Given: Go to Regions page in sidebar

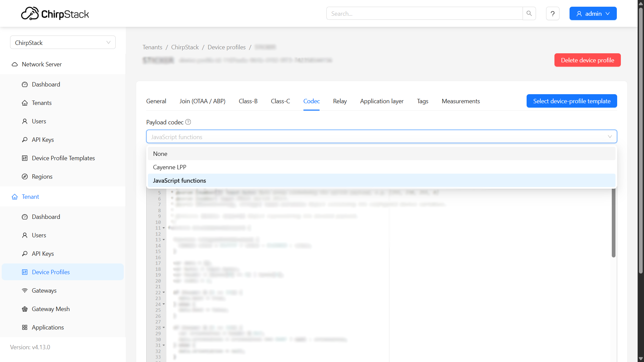Looking at the screenshot, I should point(42,177).
